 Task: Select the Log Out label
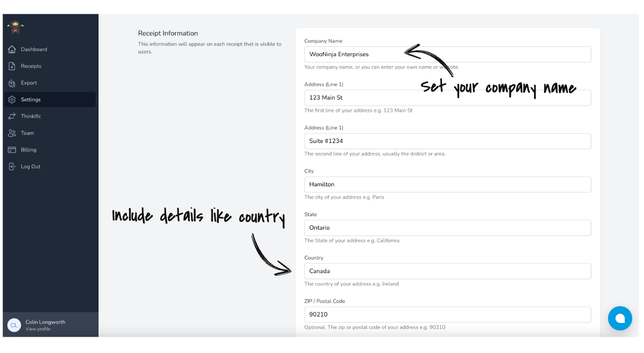point(31,167)
